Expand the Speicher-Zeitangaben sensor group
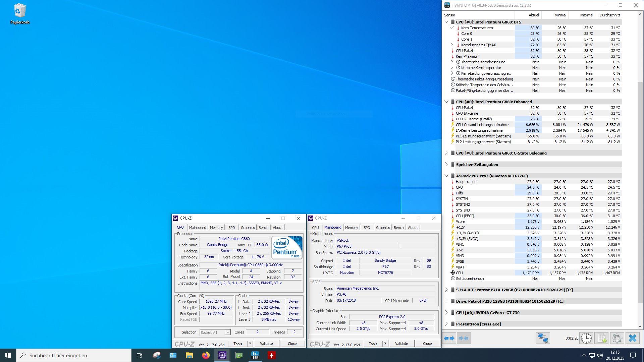The width and height of the screenshot is (644, 362). pos(446,165)
